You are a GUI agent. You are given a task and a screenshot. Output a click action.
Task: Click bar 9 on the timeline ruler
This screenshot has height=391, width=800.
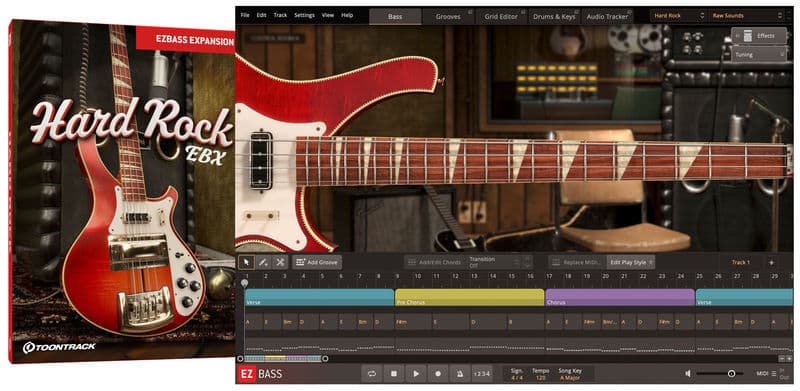[x=398, y=276]
